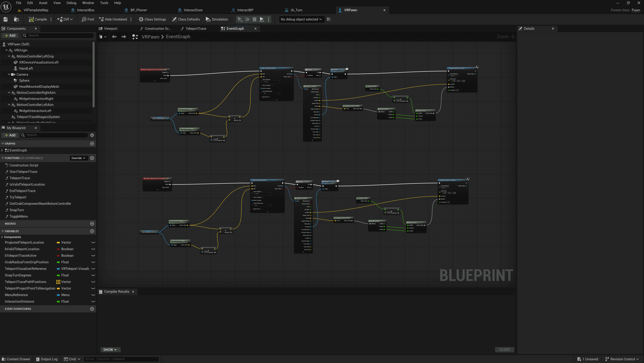The width and height of the screenshot is (644, 363).
Task: Save the blueprint with the floppy disk icon
Action: tap(6, 19)
